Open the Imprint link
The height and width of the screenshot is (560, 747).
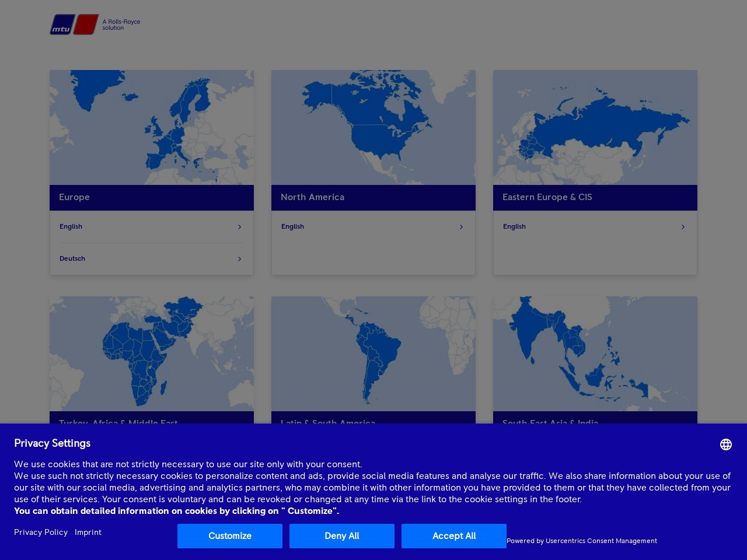click(x=88, y=532)
